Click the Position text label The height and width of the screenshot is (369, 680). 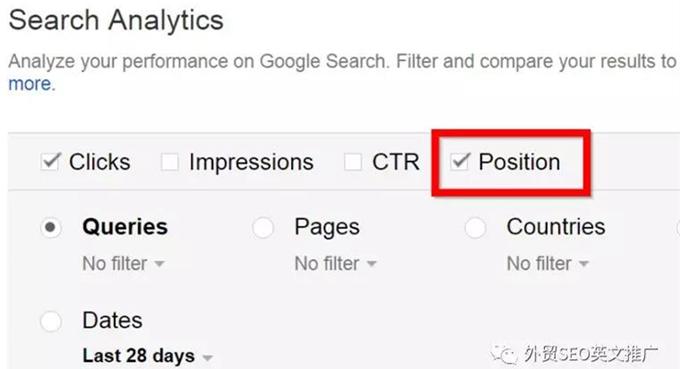point(519,162)
